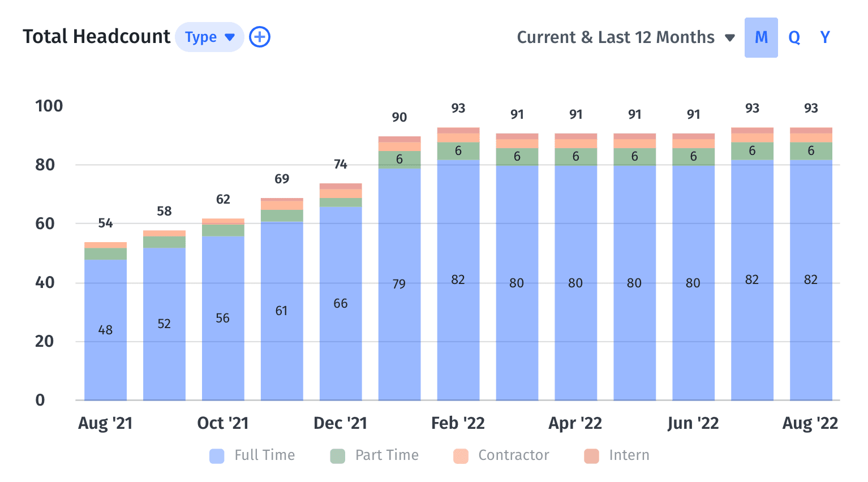Click the Aug '21 bar showing 48

point(105,330)
